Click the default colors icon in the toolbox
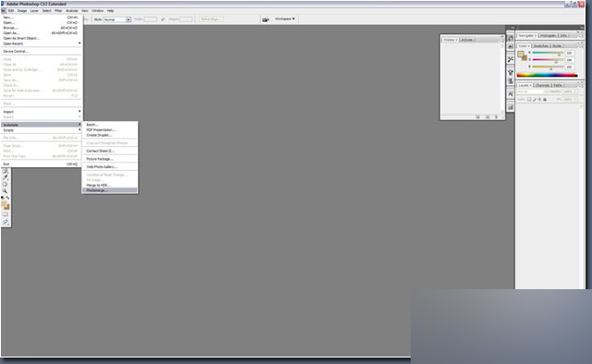 coord(3,198)
